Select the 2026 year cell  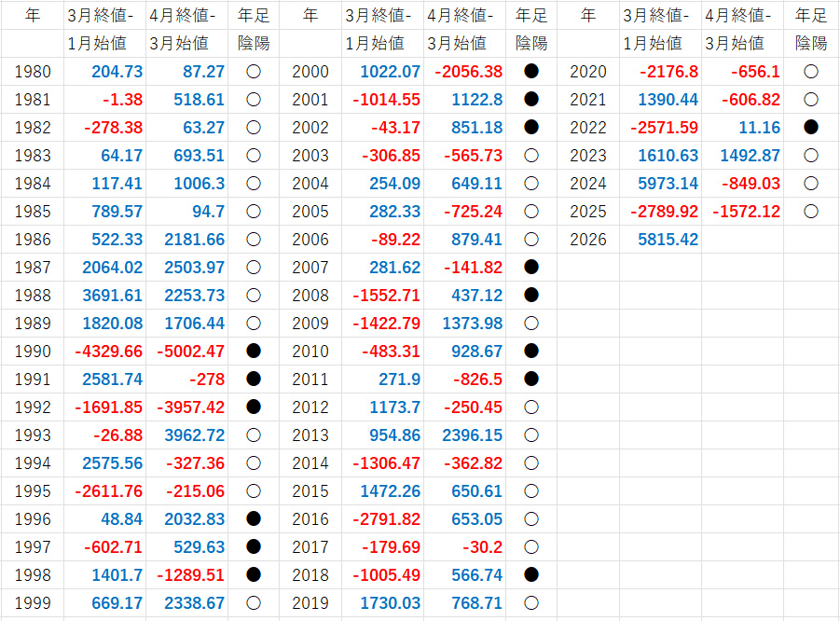tap(587, 240)
